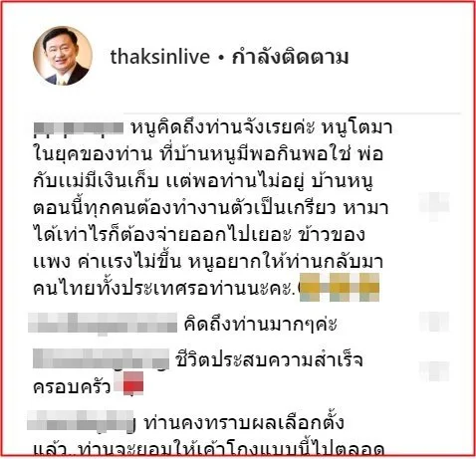Click the word ครอบครัว in third comment
This screenshot has width=476, height=459.
[72, 386]
